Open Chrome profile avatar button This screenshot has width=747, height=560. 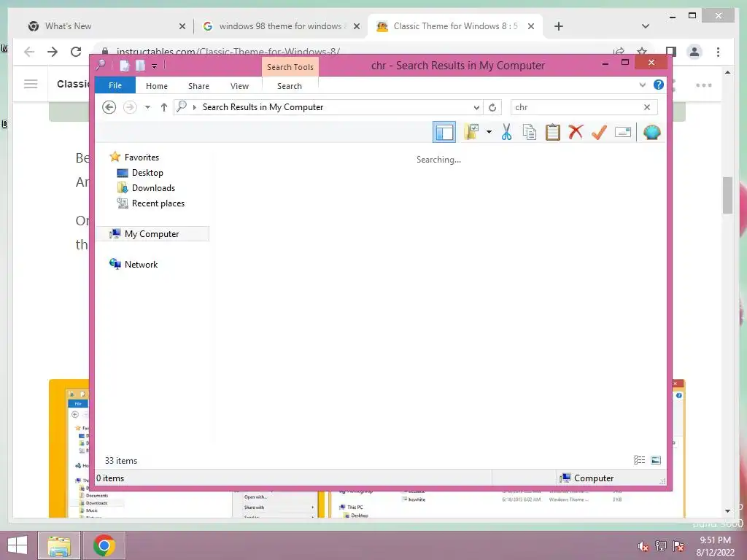click(x=694, y=52)
